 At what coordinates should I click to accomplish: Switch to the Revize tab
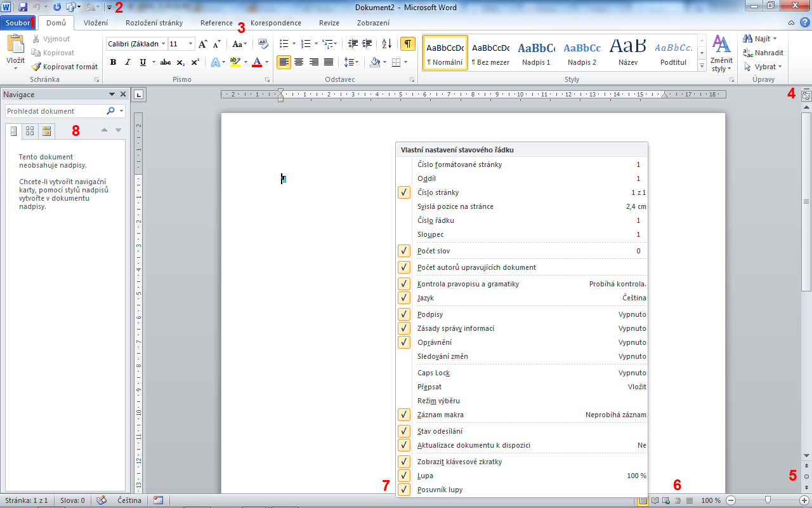coord(329,23)
